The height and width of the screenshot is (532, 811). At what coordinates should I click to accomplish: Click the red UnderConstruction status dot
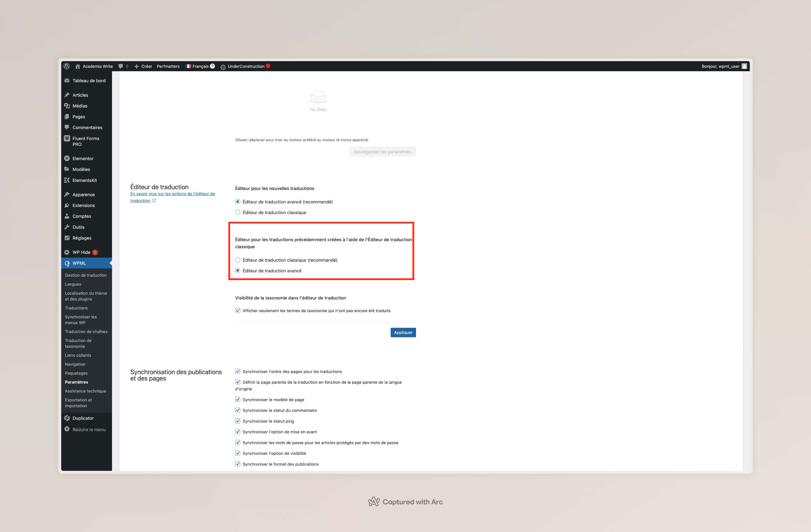tap(268, 66)
